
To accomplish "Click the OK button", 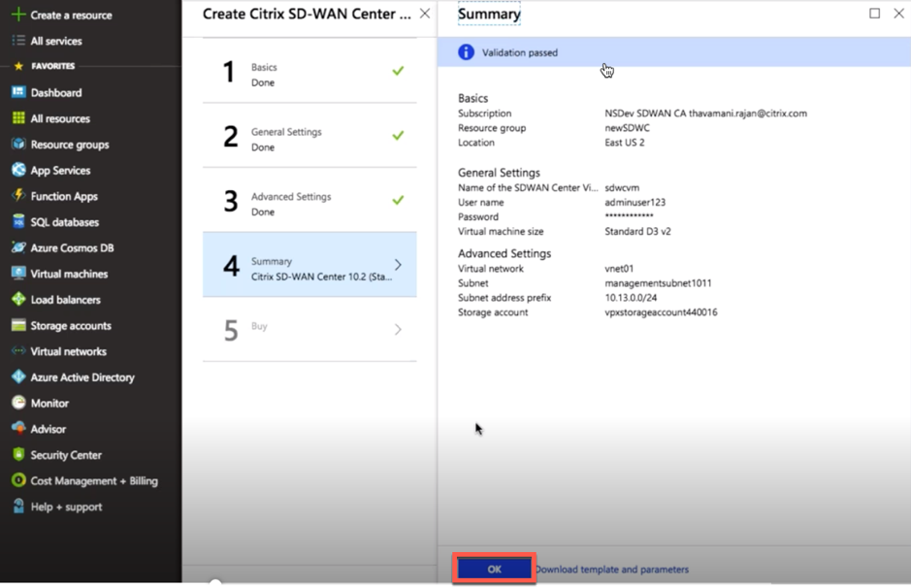I will point(494,569).
